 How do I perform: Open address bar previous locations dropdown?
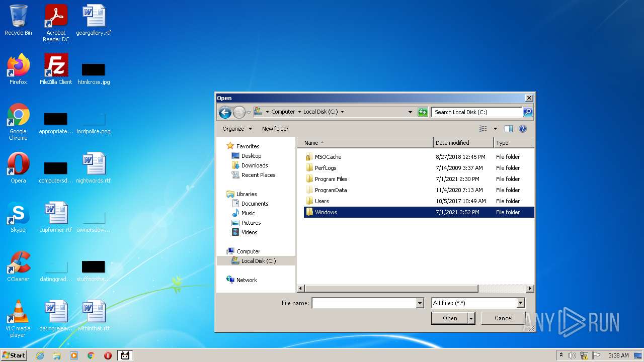click(410, 112)
